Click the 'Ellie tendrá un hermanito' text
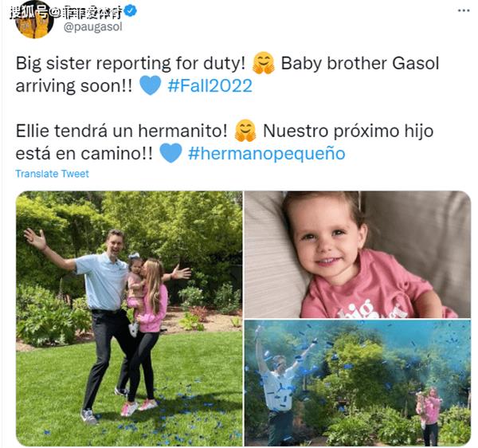 (x=121, y=132)
